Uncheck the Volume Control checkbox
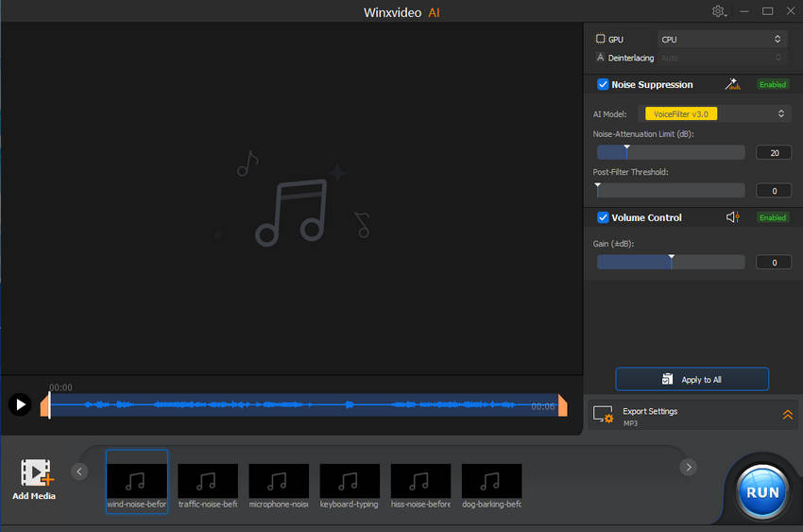Screen dimensions: 803x532 (603, 217)
